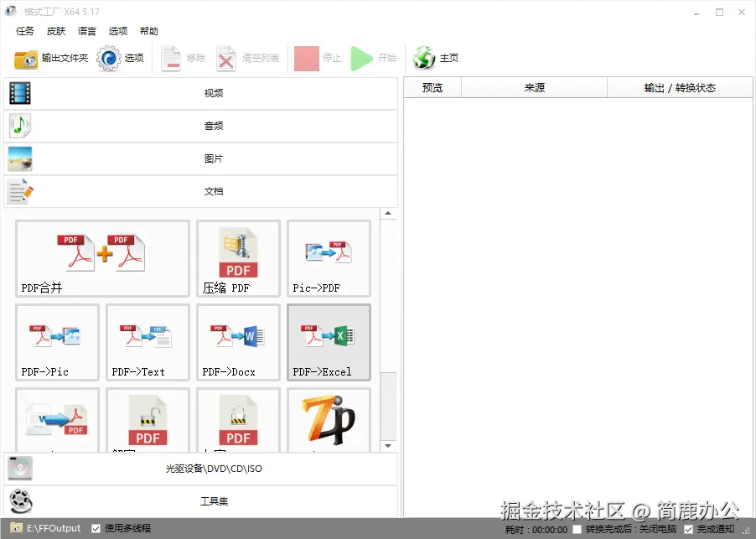Open the PDF->Docx conversion tool

click(x=237, y=342)
